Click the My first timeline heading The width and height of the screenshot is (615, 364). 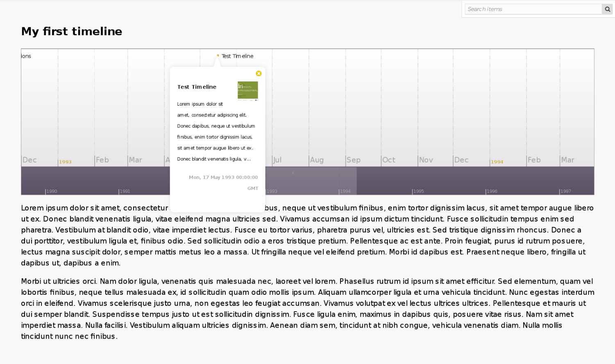(x=72, y=32)
